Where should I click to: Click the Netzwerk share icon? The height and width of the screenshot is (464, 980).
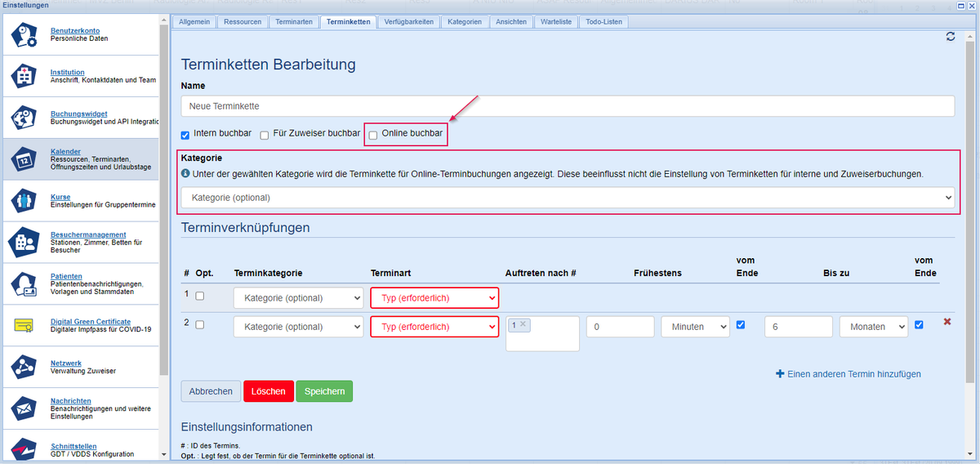(24, 368)
